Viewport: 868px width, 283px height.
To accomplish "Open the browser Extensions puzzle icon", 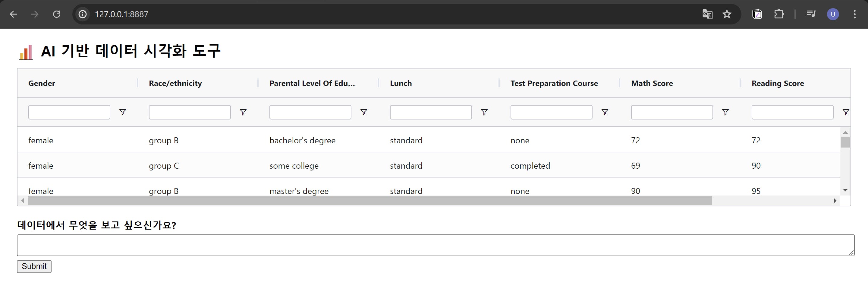I will pos(779,14).
